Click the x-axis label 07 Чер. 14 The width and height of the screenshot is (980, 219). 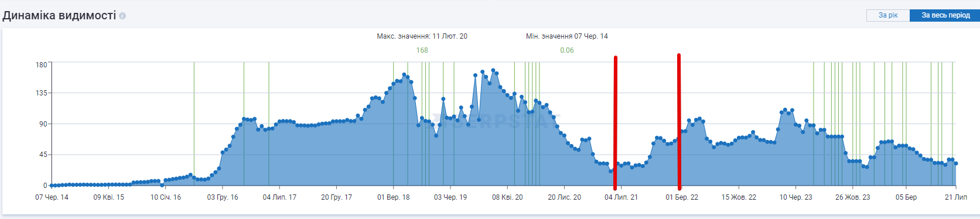(52, 197)
